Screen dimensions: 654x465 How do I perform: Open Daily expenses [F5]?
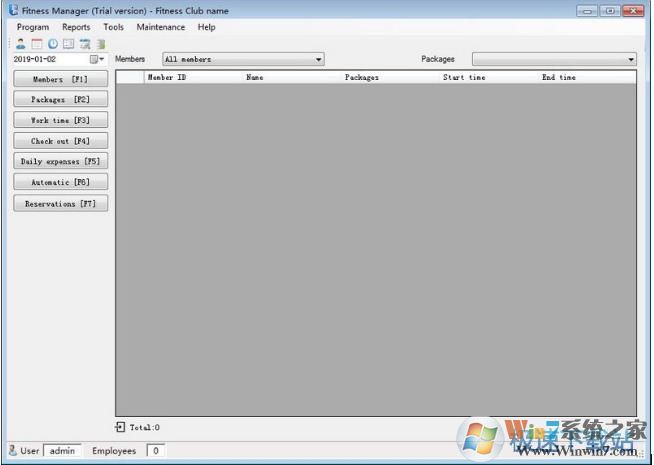[x=60, y=161]
